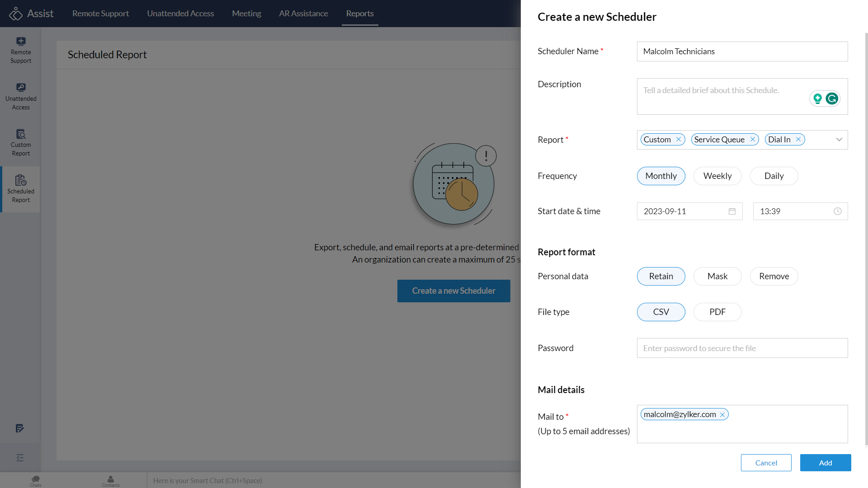Remove the Custom report tag
Image resolution: width=868 pixels, height=488 pixels.
coord(679,140)
